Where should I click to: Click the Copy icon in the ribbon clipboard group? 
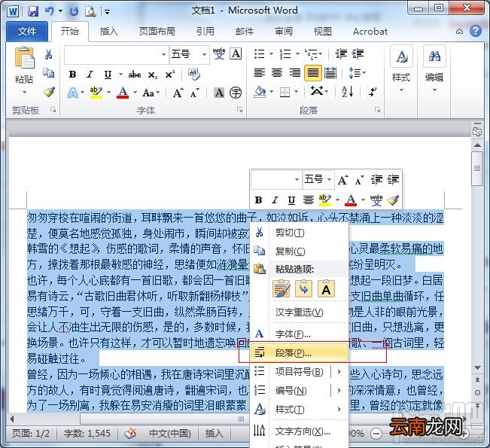click(48, 73)
